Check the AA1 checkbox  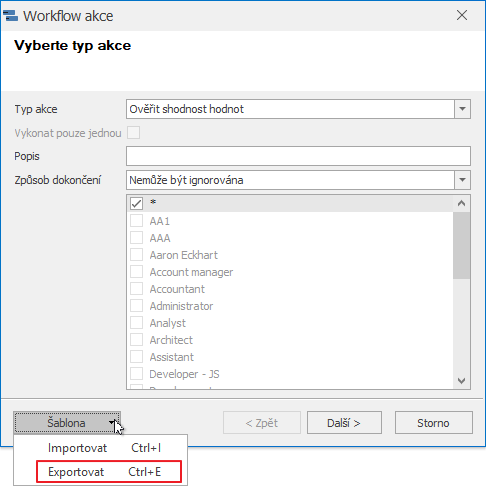[x=136, y=221]
